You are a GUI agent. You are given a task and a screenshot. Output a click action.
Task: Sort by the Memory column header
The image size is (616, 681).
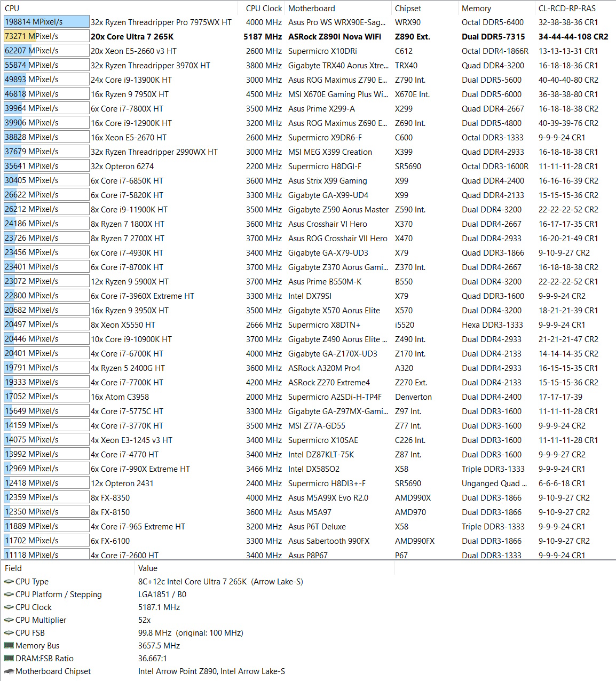[496, 9]
